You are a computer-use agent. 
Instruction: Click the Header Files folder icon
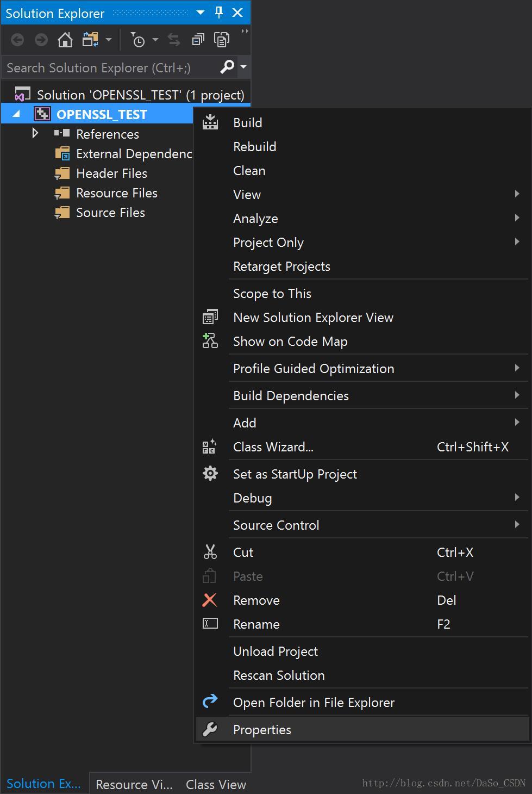(x=62, y=173)
